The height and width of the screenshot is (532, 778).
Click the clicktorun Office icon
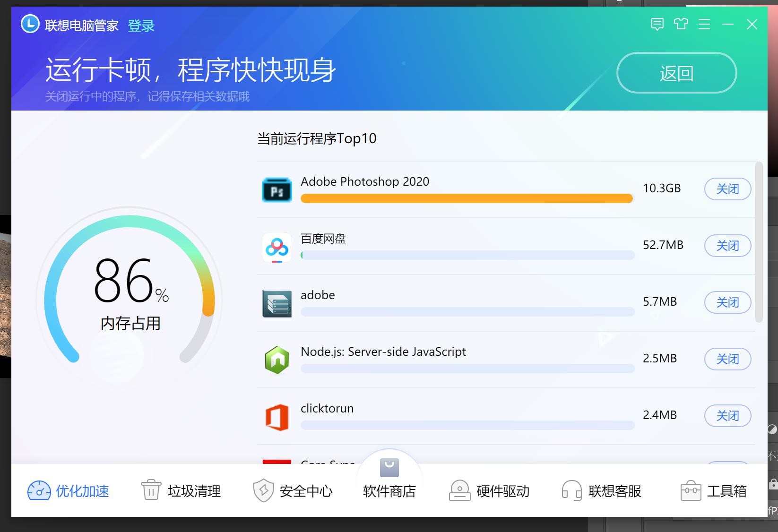click(x=277, y=417)
